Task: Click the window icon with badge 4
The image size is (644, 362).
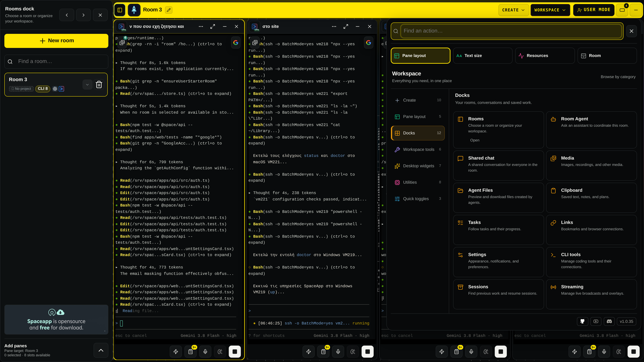Action: pos(622,10)
